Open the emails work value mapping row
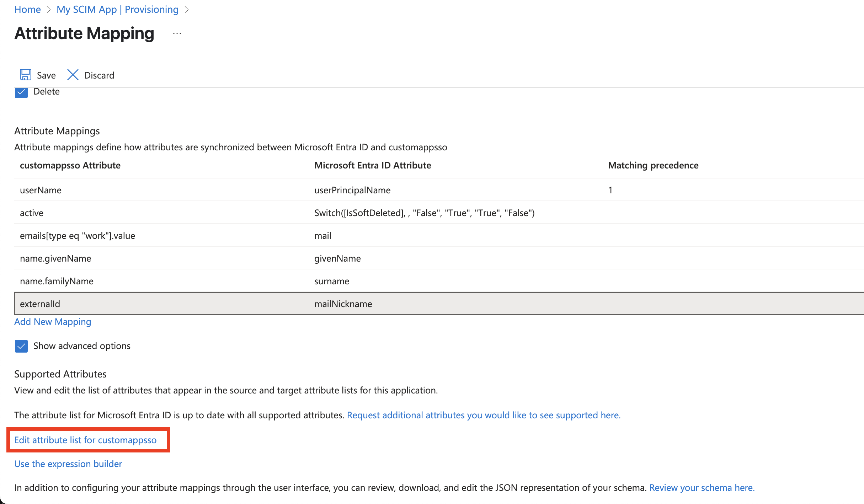Image resolution: width=864 pixels, height=504 pixels. (x=78, y=236)
